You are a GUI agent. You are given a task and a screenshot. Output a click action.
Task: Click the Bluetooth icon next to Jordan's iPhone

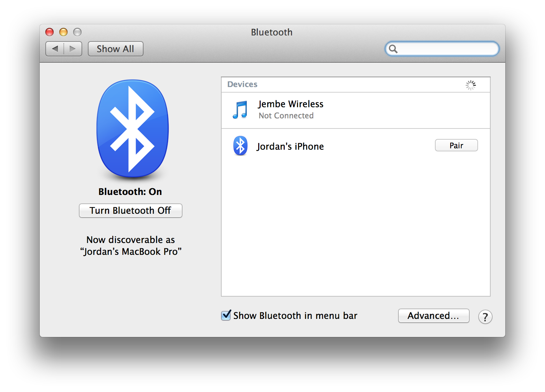pos(240,145)
